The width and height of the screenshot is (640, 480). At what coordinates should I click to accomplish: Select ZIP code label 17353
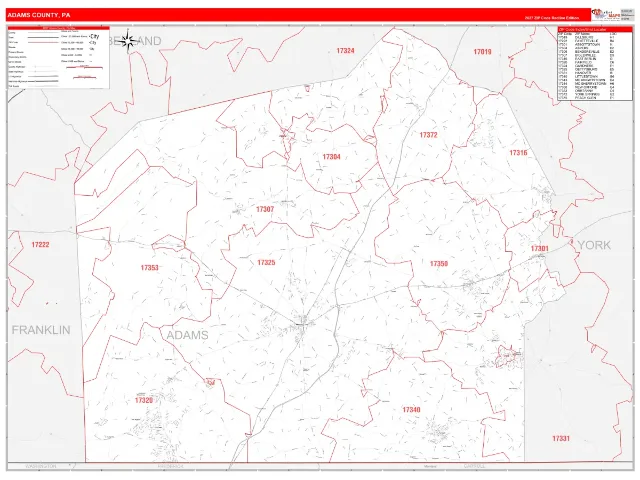coord(149,268)
